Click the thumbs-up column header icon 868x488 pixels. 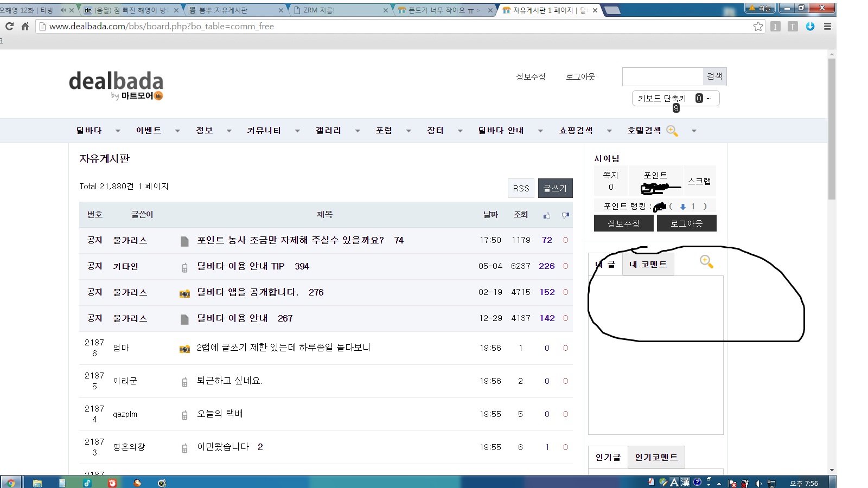(x=547, y=215)
